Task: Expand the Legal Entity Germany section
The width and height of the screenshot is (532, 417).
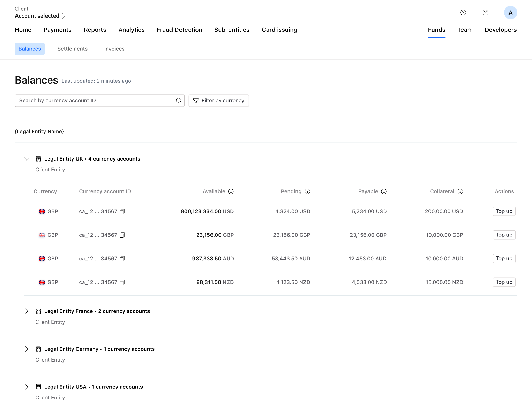Action: click(x=27, y=349)
